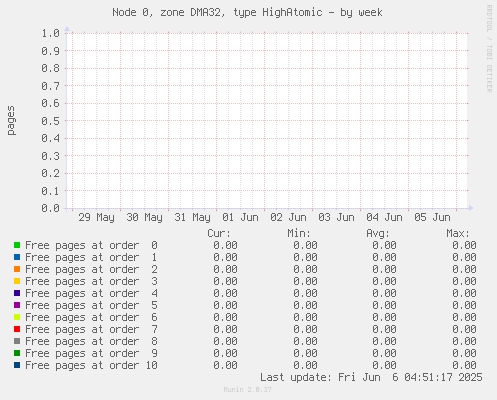Select legend label 'Free pages at order 9'
Viewport: 497px width, 400px height.
click(91, 354)
